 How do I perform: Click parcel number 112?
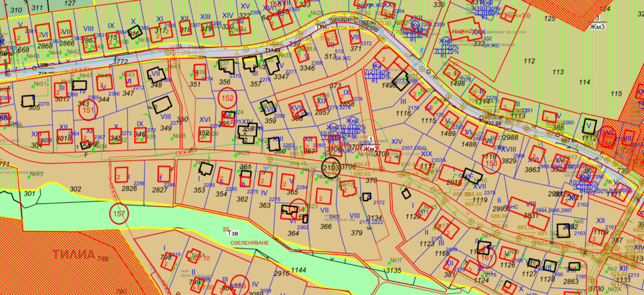pyautogui.click(x=529, y=61)
